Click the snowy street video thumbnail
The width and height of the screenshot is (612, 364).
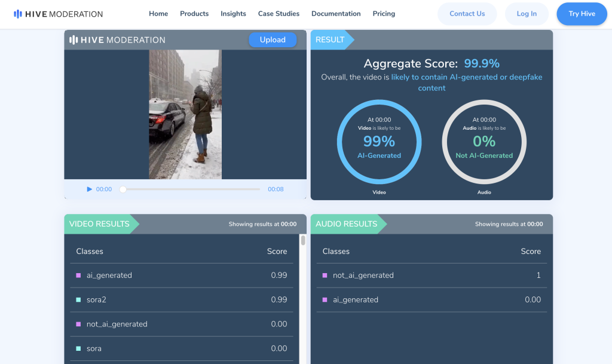[x=185, y=114]
